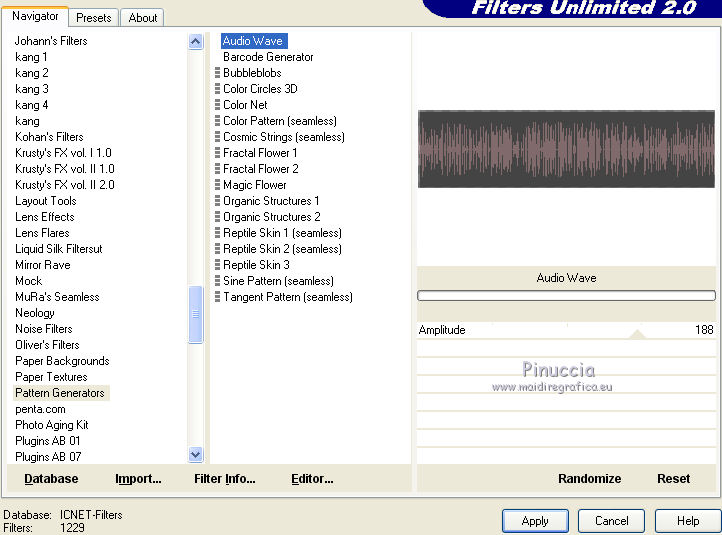Click the Amplitude slider handle
This screenshot has height=535, width=722.
click(637, 334)
